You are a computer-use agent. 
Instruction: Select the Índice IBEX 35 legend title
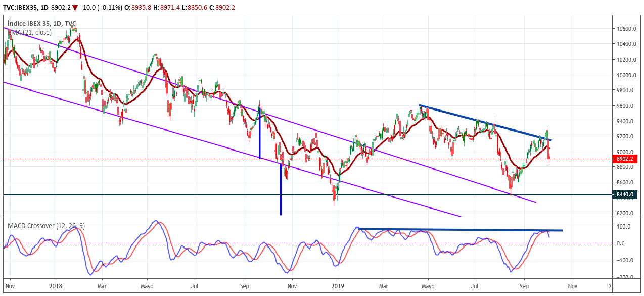(x=41, y=23)
